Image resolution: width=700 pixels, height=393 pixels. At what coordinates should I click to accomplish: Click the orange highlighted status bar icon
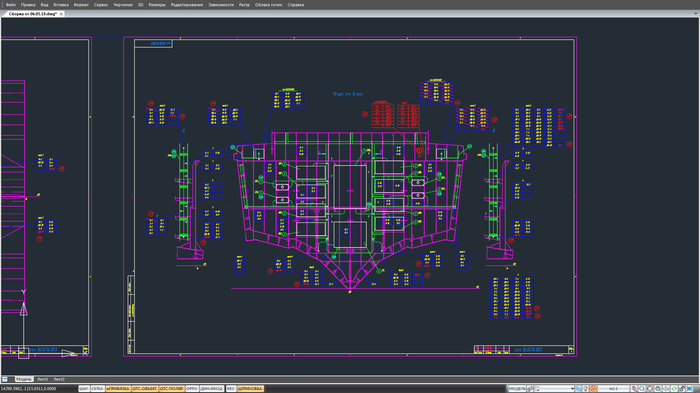(x=593, y=389)
